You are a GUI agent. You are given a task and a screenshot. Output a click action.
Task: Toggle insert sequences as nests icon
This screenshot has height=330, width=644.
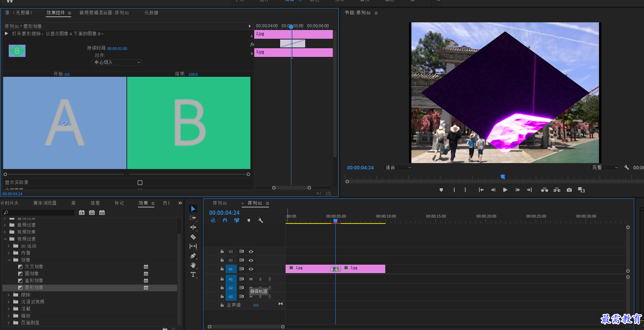213,220
